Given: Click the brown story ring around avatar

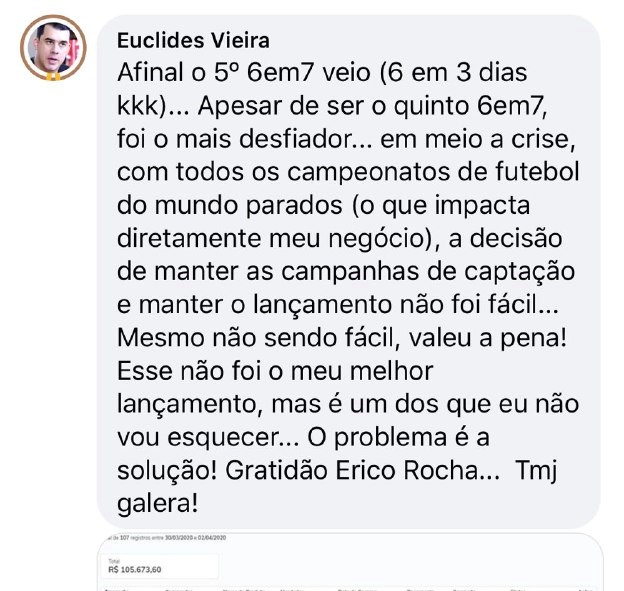Looking at the screenshot, I should 53,47.
